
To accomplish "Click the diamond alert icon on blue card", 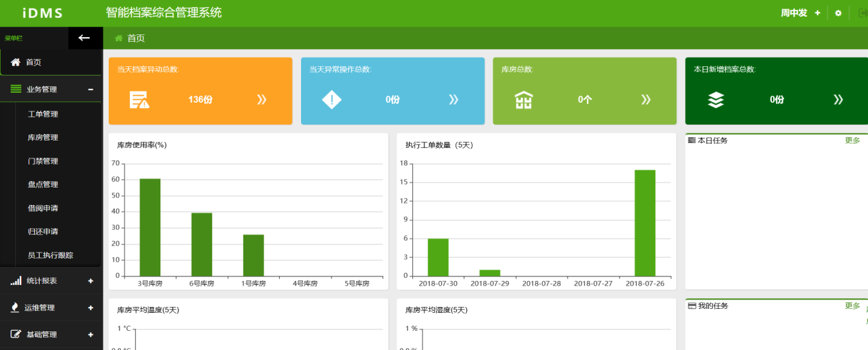I will 332,99.
